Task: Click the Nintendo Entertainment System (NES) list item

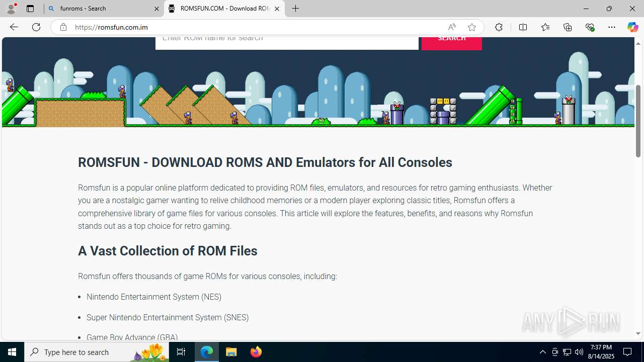Action: pyautogui.click(x=154, y=297)
